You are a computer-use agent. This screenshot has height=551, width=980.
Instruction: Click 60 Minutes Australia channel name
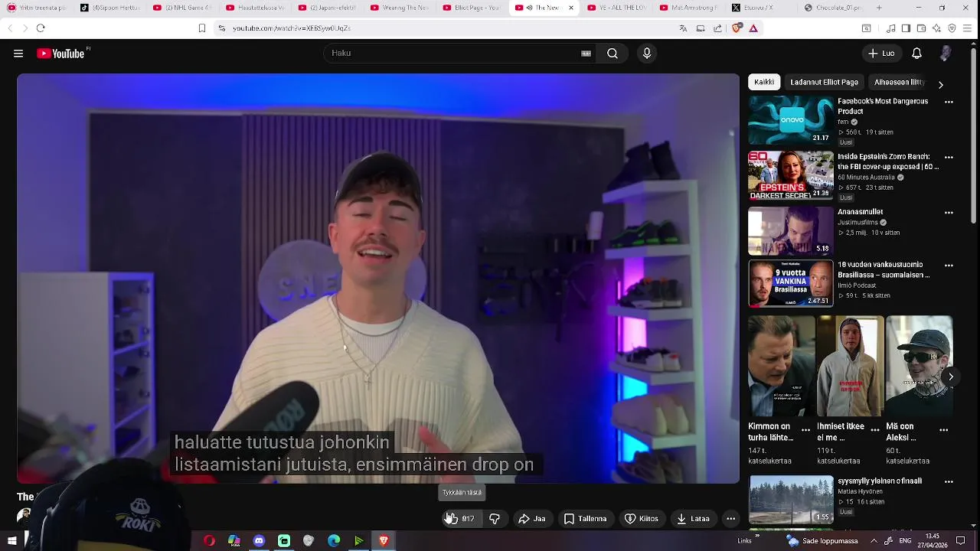[866, 178]
